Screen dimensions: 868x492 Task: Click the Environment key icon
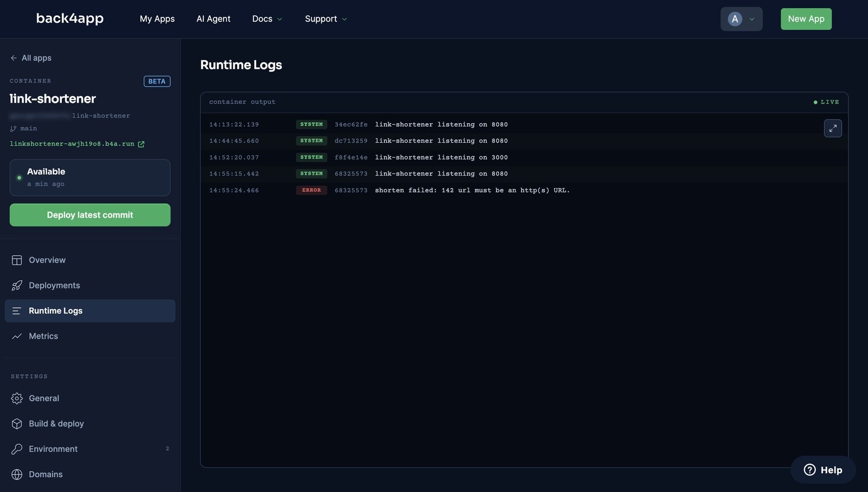tap(17, 449)
